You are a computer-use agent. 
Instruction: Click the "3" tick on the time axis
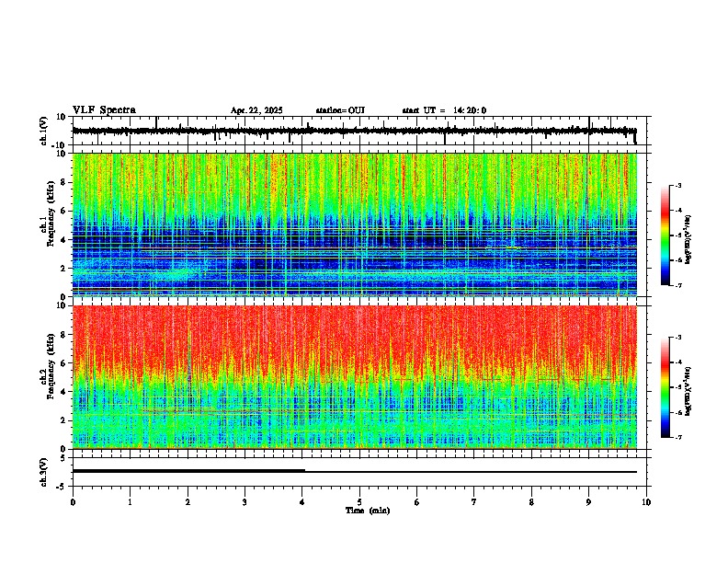245,502
